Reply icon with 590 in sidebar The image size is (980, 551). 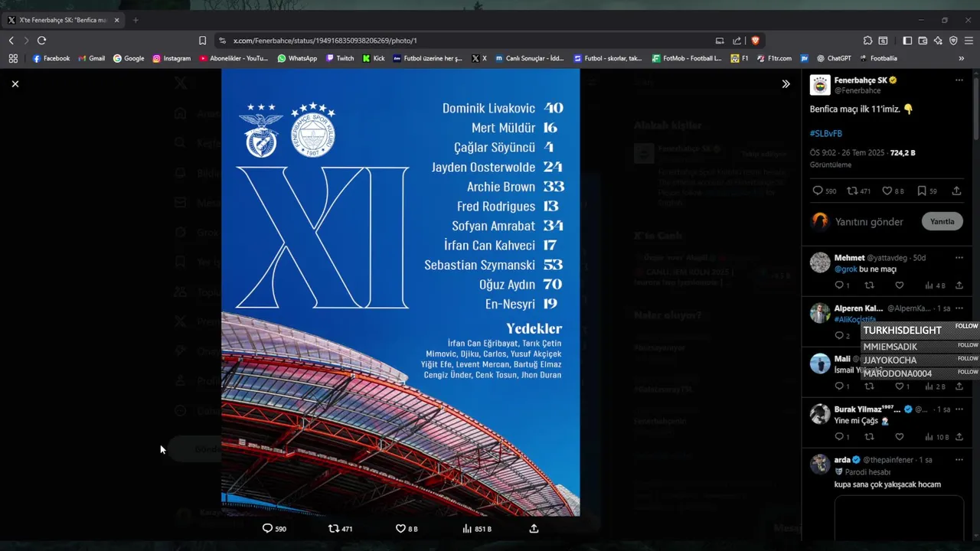tap(817, 191)
